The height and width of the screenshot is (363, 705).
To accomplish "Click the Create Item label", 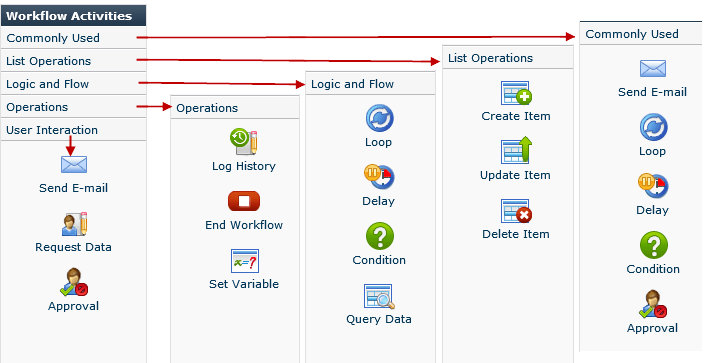I will point(516,116).
